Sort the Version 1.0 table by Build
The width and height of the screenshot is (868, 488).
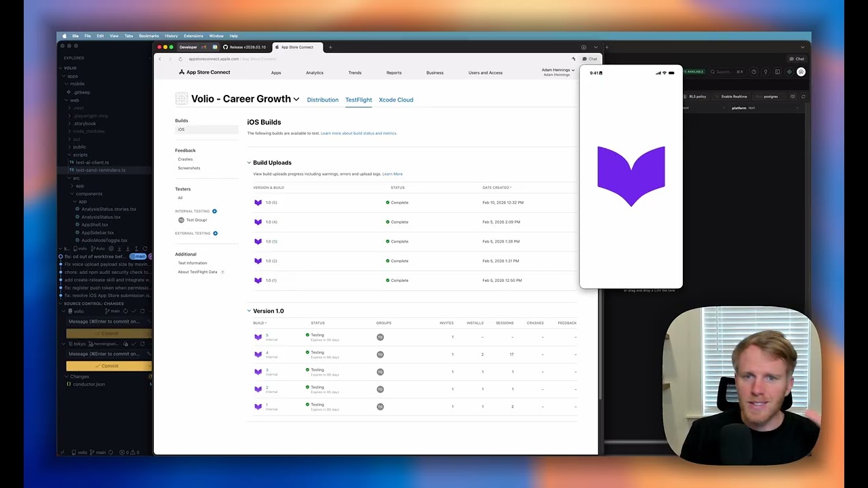(260, 323)
